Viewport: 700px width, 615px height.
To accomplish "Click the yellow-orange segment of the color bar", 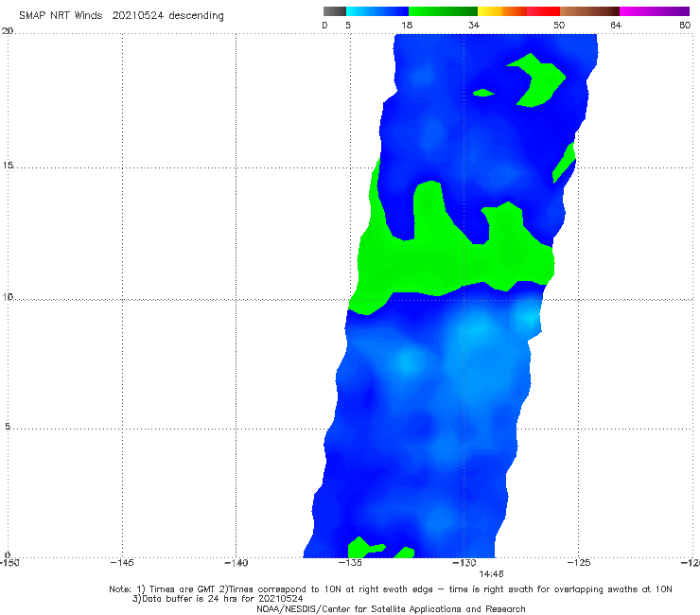I will coord(502,11).
